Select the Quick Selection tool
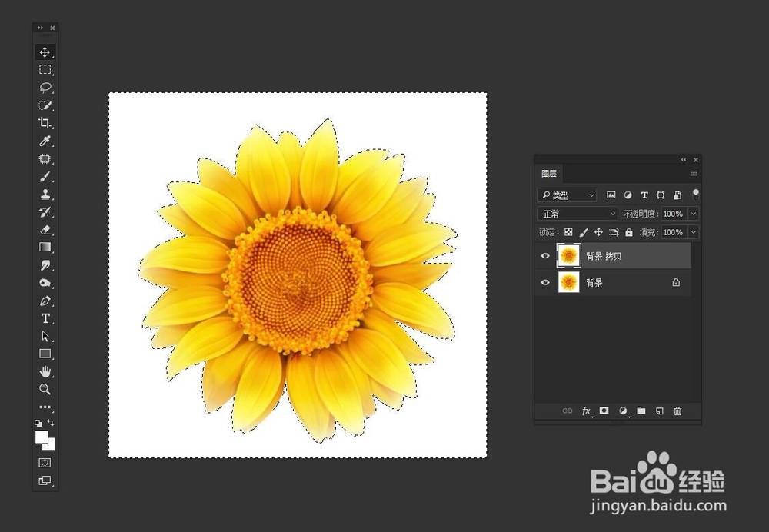769x532 pixels. (x=45, y=105)
